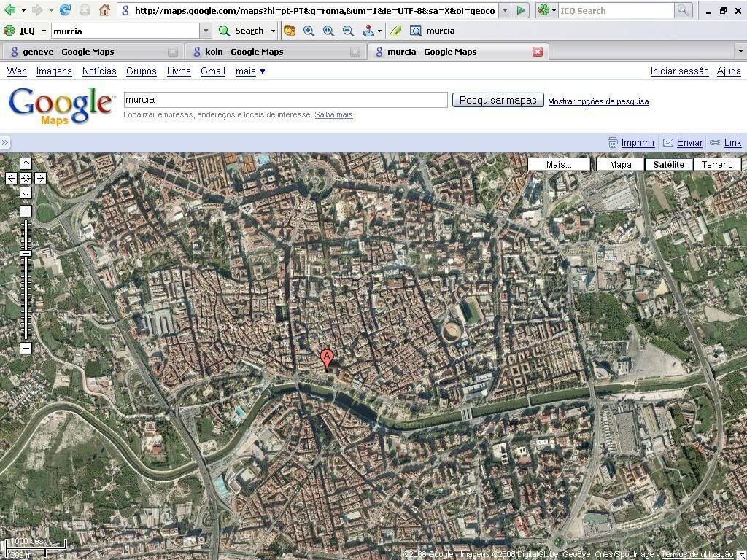Go to browser home page icon
747x560 pixels.
104,10
